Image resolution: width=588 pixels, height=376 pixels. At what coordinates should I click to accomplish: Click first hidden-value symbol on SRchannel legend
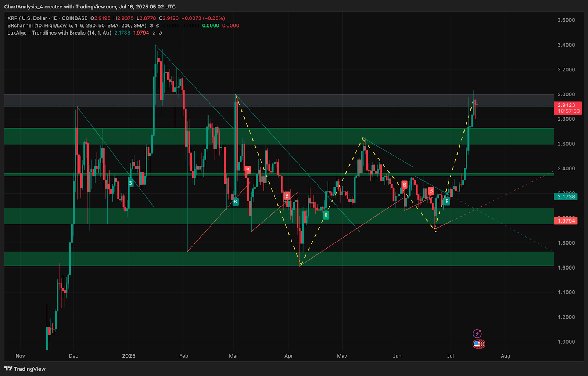click(x=151, y=26)
